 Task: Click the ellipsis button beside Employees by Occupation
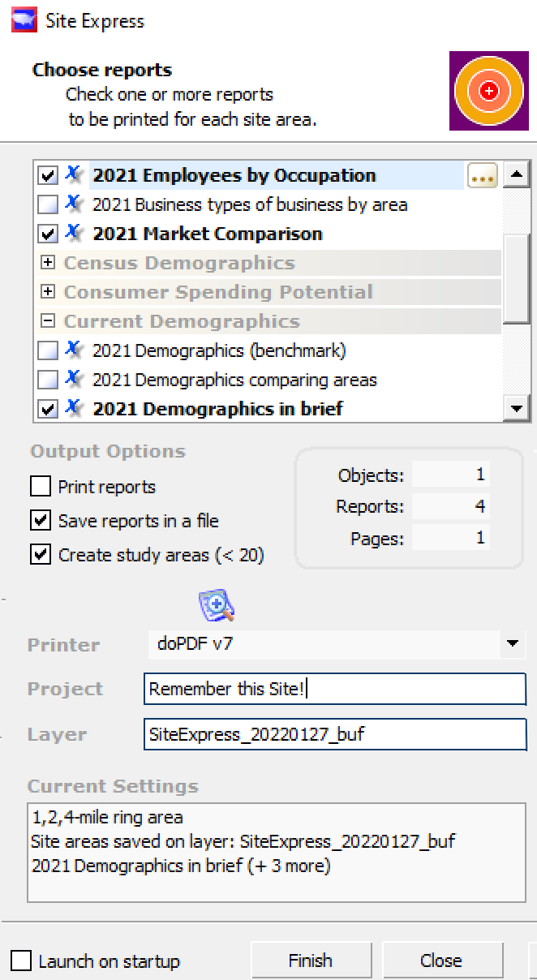coord(483,175)
